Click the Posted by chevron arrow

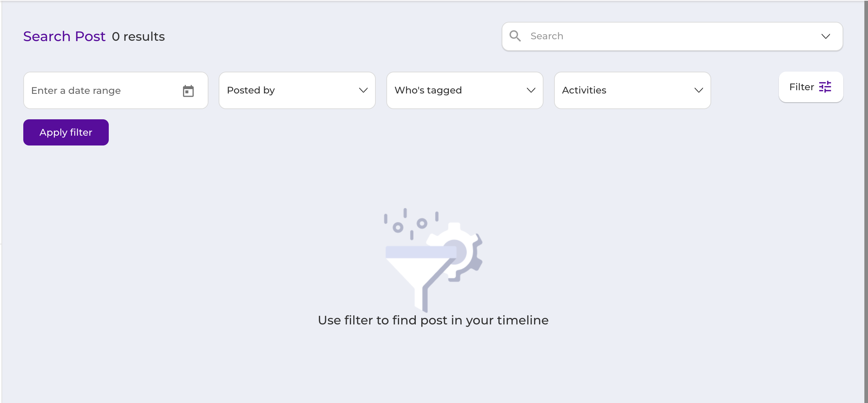(x=363, y=90)
